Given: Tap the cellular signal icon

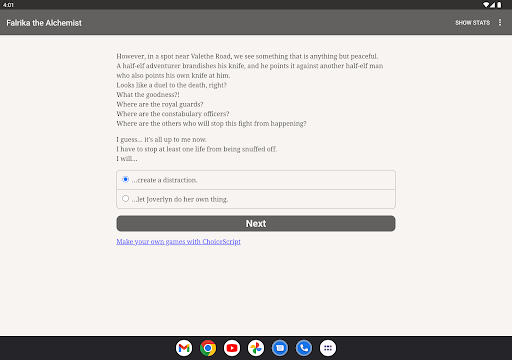Looking at the screenshot, I should click(492, 5).
